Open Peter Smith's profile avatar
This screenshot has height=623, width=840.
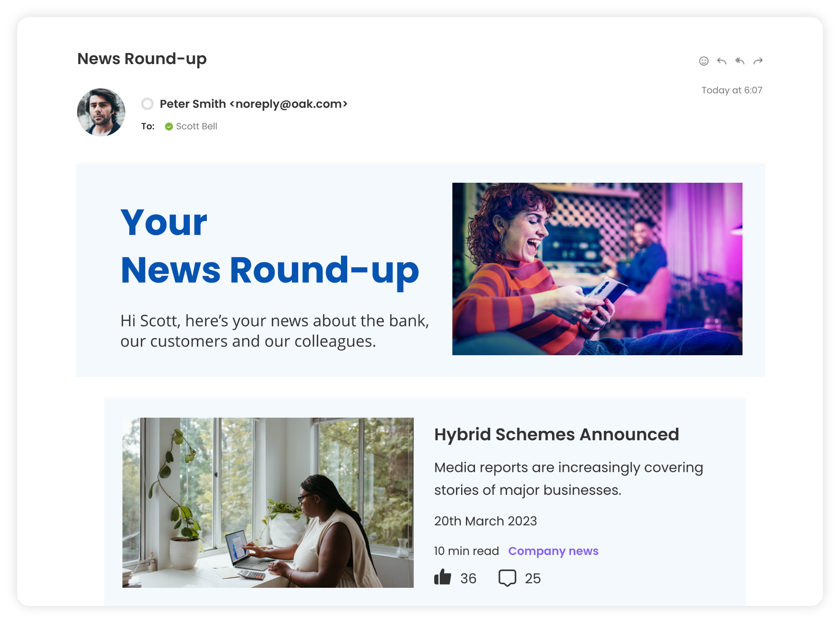(101, 112)
